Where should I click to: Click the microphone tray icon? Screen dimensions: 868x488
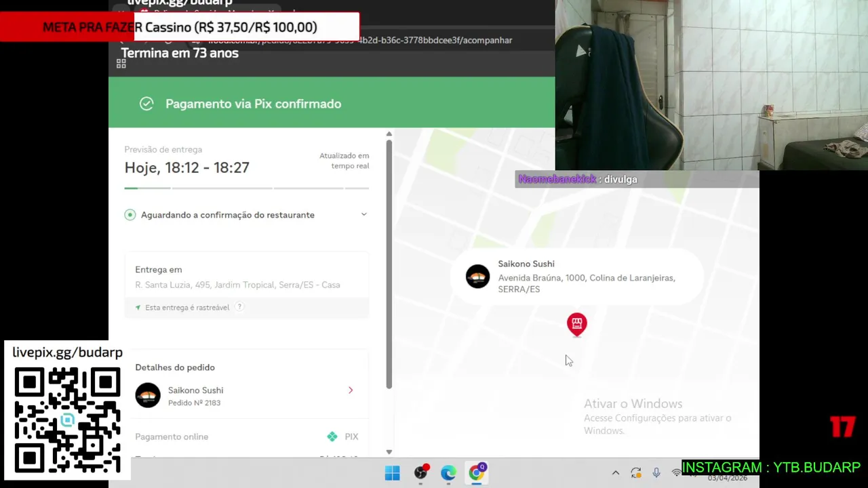[x=656, y=473]
